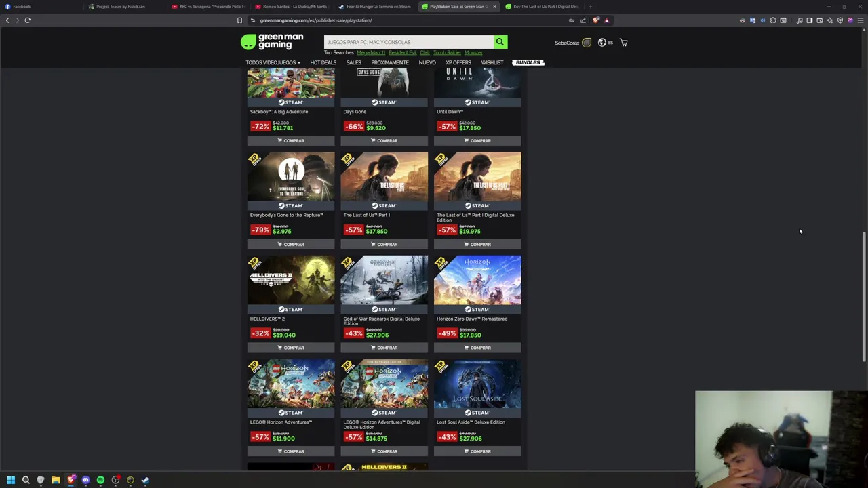Click the Tomb Raider top search link

(447, 53)
